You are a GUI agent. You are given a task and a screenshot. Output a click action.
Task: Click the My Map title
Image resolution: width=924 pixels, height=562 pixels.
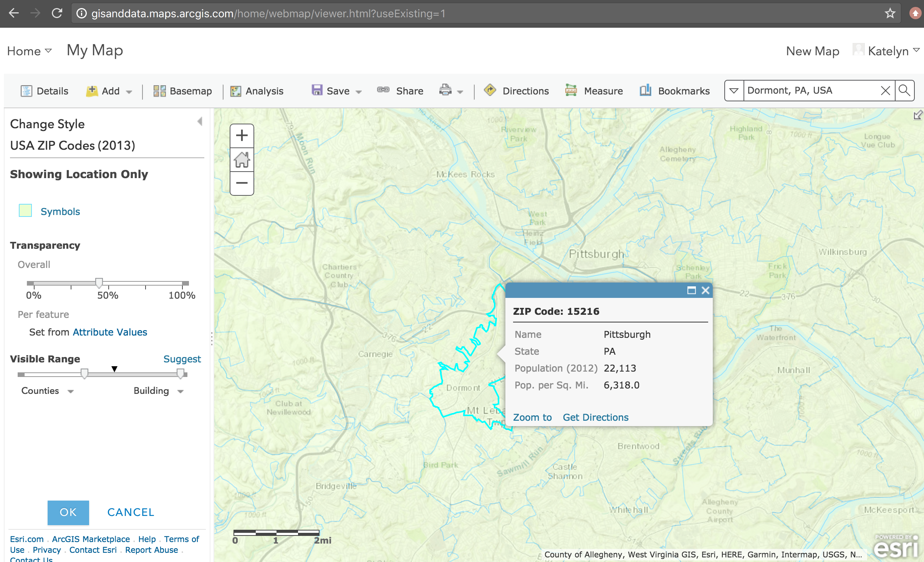point(95,51)
